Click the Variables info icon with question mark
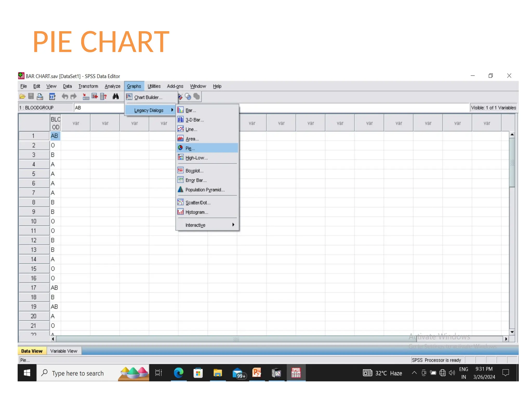Image resolution: width=532 pixels, height=399 pixels. [103, 97]
